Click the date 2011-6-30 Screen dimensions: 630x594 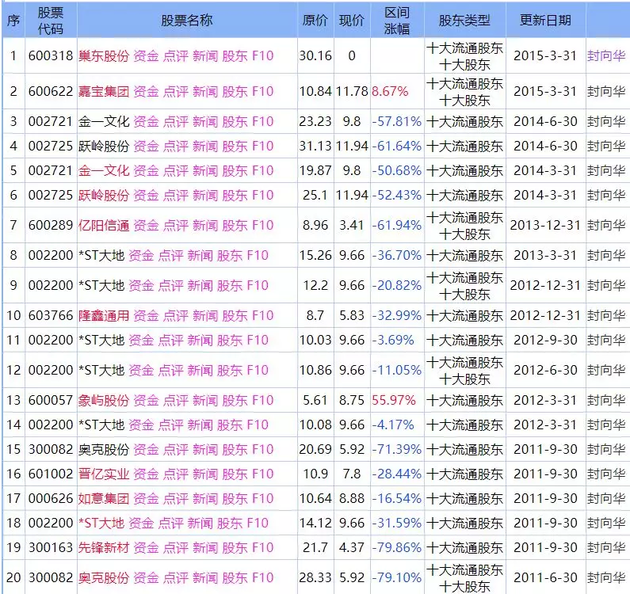pyautogui.click(x=545, y=578)
